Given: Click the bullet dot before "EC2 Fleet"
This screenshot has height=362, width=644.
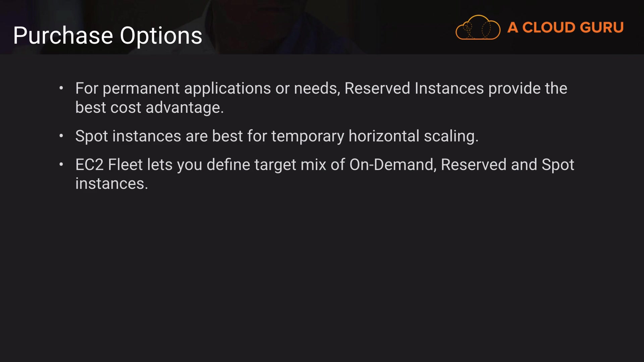Looking at the screenshot, I should (x=61, y=165).
